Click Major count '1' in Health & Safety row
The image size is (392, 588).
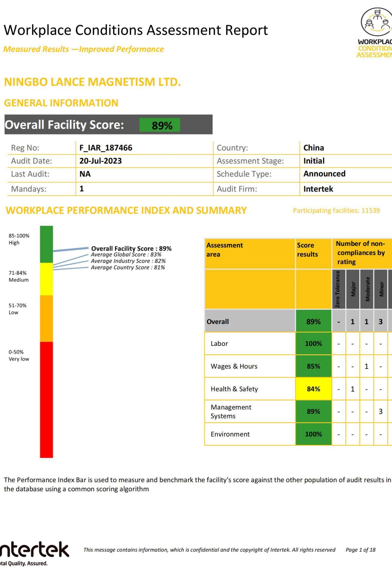click(353, 389)
